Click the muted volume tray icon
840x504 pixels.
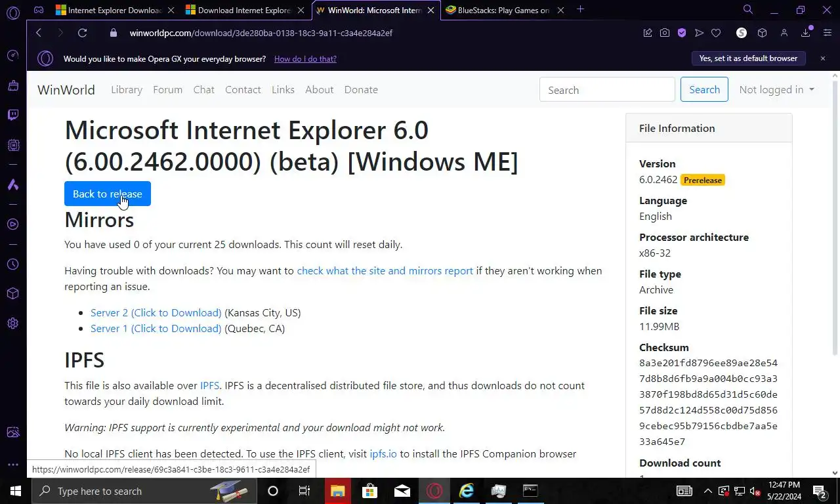(755, 491)
